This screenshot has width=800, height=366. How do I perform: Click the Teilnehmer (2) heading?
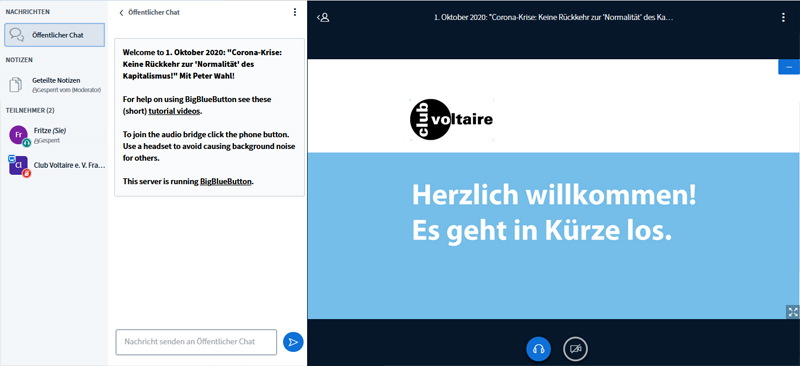tap(30, 110)
